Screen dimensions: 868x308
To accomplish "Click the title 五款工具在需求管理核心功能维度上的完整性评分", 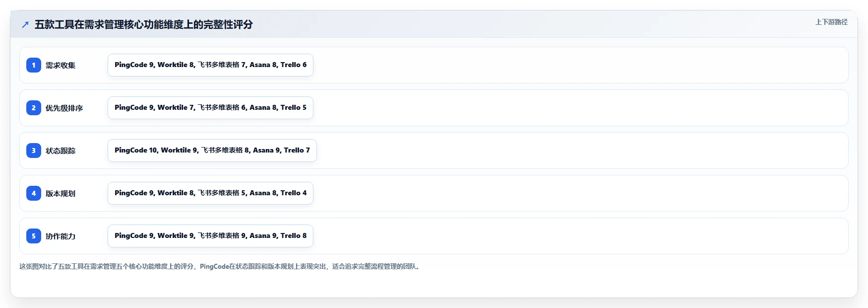I will click(144, 24).
